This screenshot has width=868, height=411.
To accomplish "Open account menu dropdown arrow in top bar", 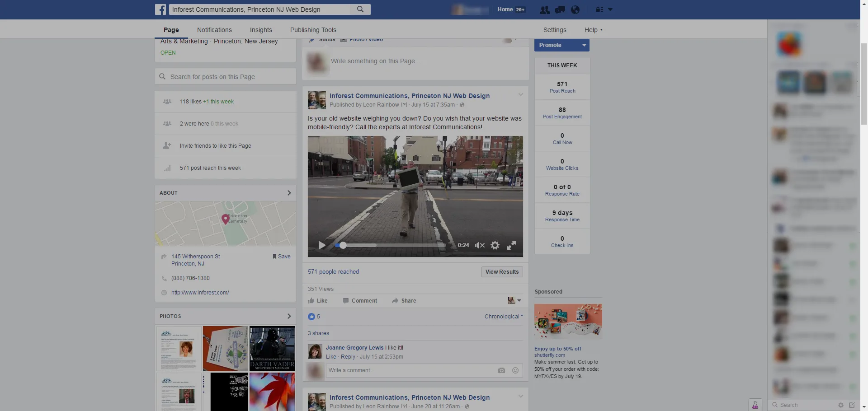I will coord(610,9).
